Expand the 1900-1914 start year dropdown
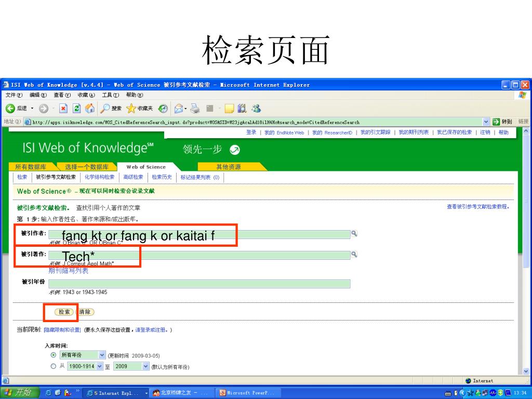The height and width of the screenshot is (399, 532). click(99, 366)
